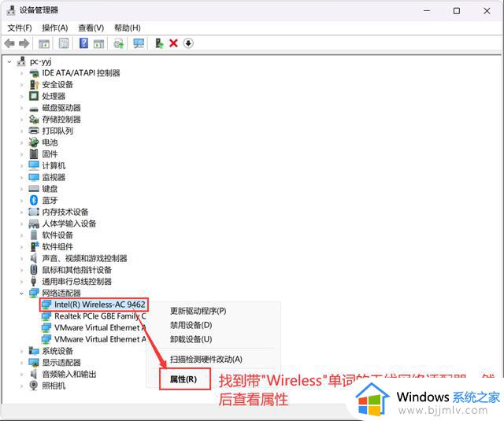Click the processor (处理器) category icon
504x421 pixels.
tap(34, 96)
